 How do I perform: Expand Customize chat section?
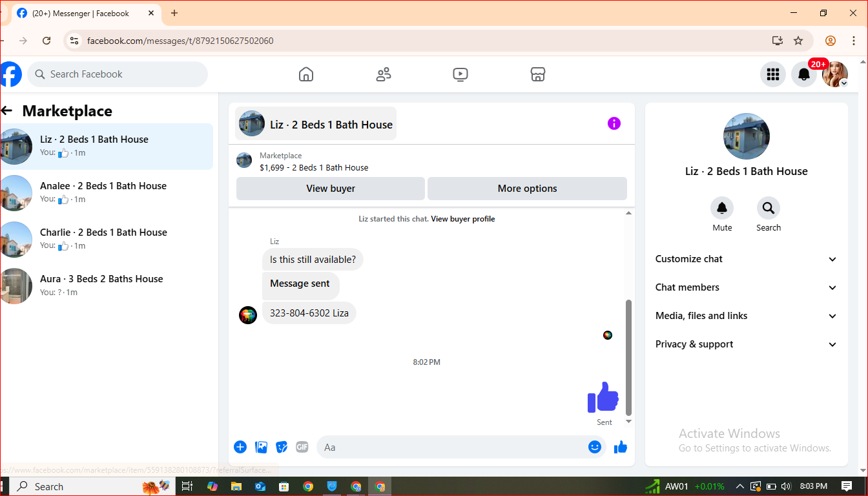(746, 259)
